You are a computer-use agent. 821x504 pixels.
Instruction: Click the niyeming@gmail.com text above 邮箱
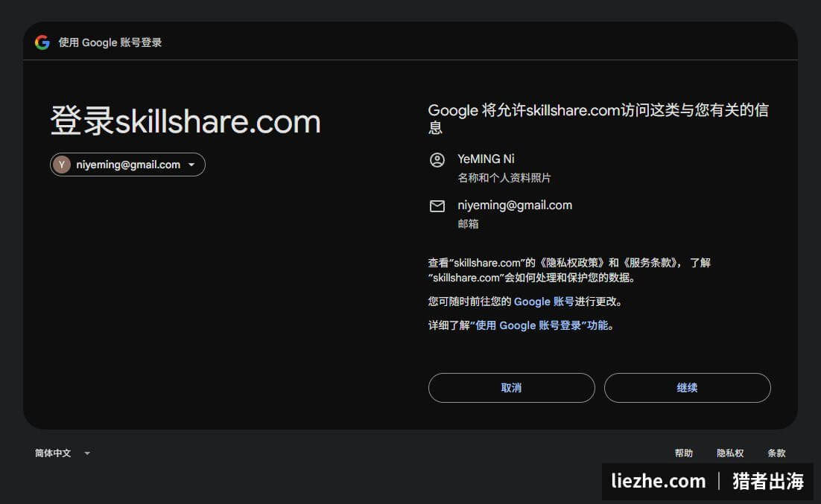(515, 205)
